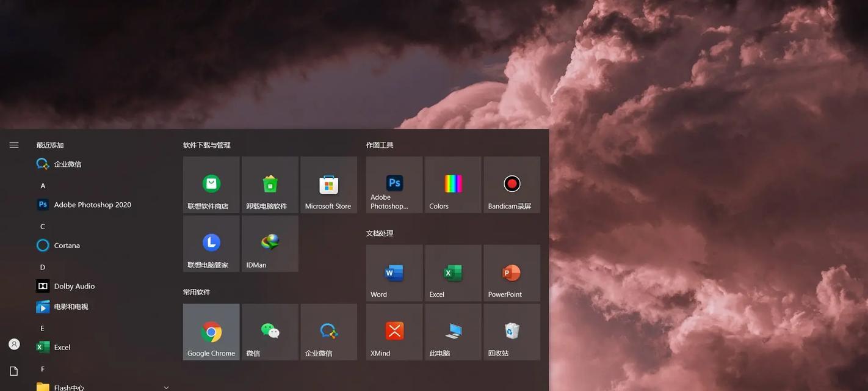Launch the XMind tile
This screenshot has width=868, height=391.
coord(394,332)
